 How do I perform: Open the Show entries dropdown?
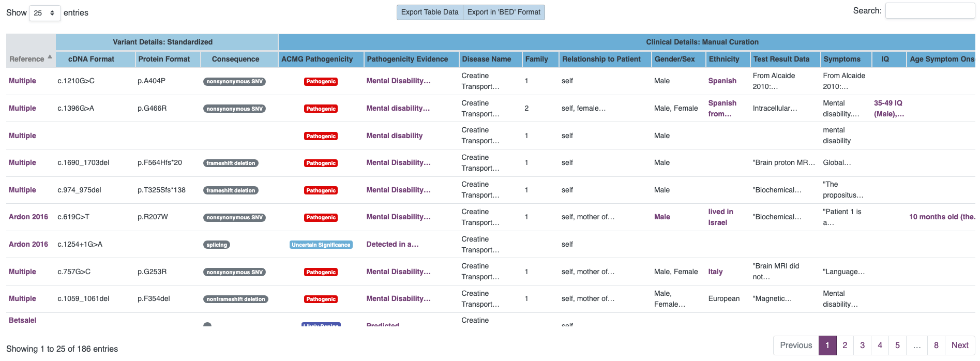coord(44,13)
